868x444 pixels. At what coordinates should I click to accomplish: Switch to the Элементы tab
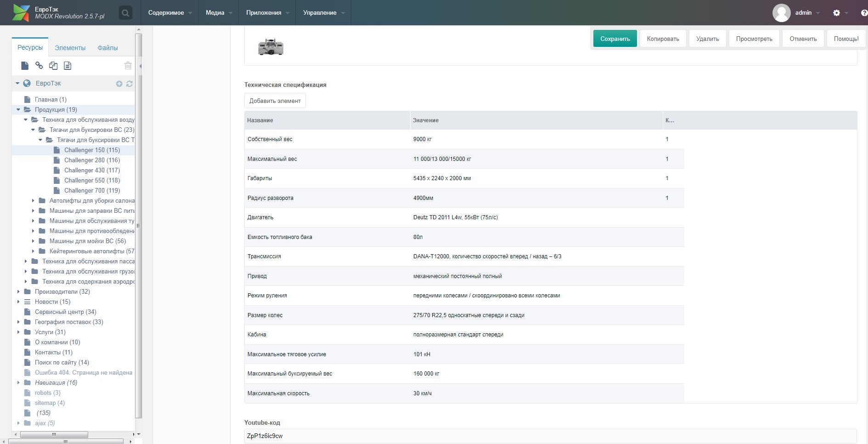(70, 48)
